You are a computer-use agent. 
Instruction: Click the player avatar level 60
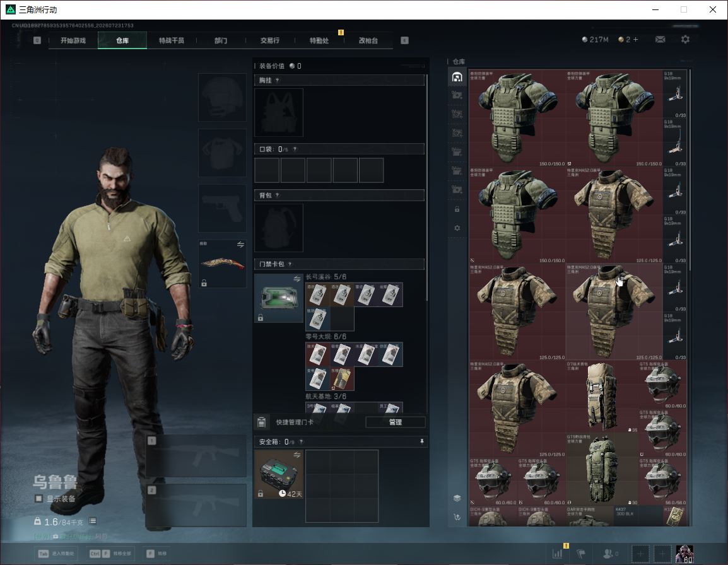point(684,554)
